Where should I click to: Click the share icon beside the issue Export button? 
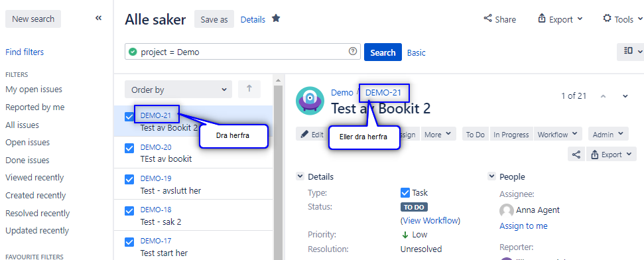[x=576, y=155]
